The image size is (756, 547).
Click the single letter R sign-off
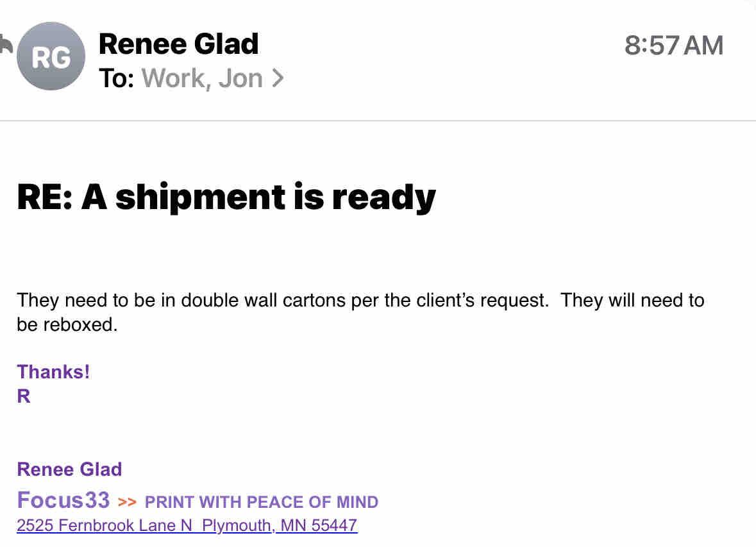click(x=24, y=396)
